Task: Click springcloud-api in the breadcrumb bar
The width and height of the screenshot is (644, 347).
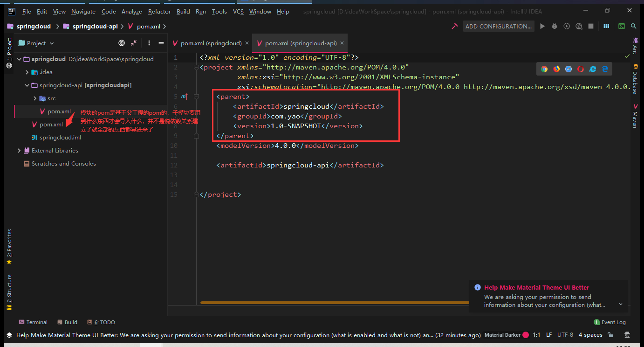Action: point(95,27)
